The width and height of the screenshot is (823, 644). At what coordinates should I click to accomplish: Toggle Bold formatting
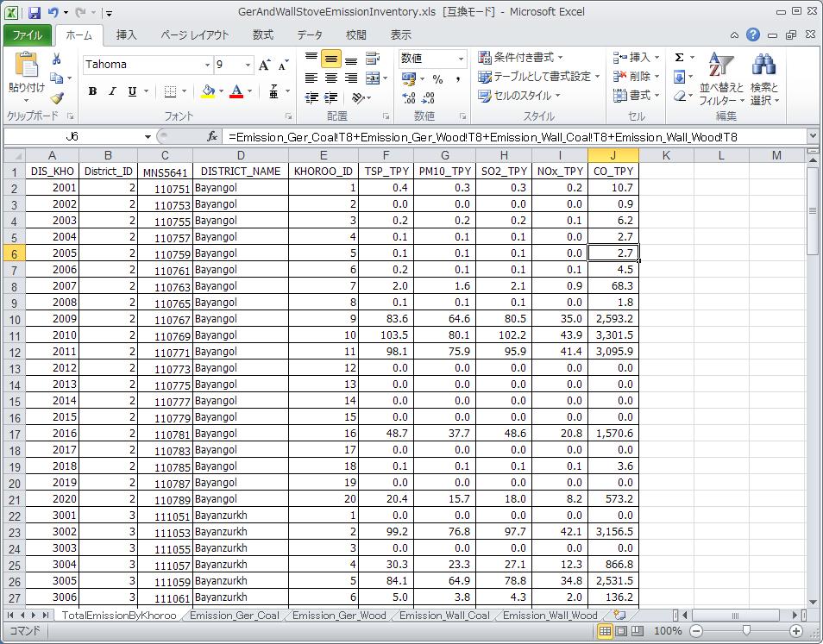click(x=93, y=91)
